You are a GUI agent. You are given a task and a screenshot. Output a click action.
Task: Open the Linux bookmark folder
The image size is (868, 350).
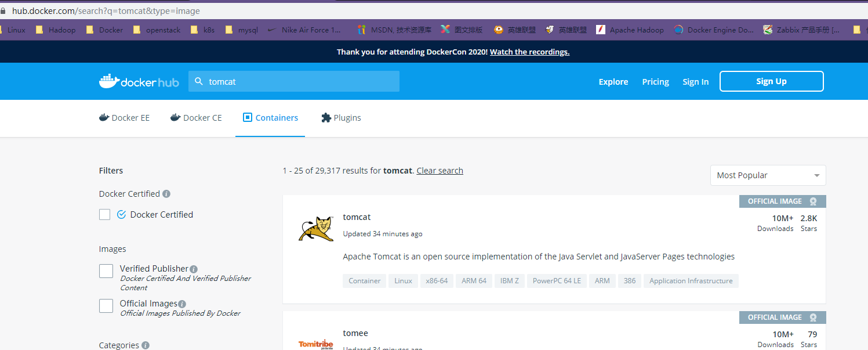tap(14, 30)
